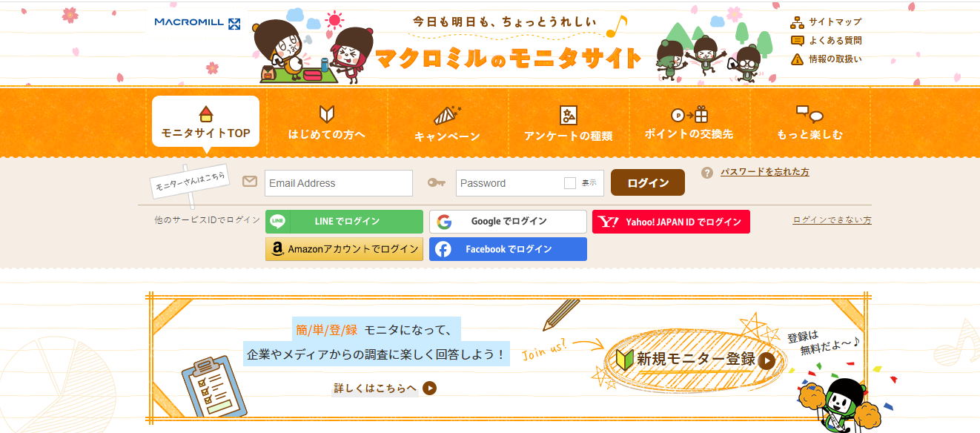
Task: Log in with the LINE button
Action: point(344,222)
